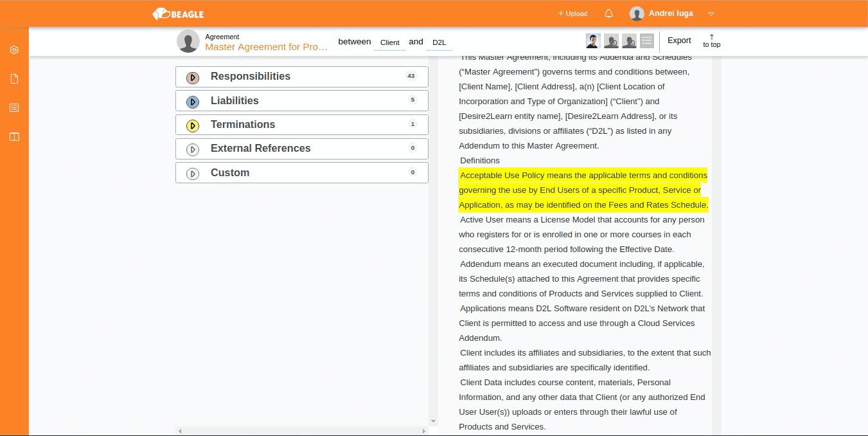868x436 pixels.
Task: Click the 'Client includes its affiliates' clause
Action: point(585,360)
